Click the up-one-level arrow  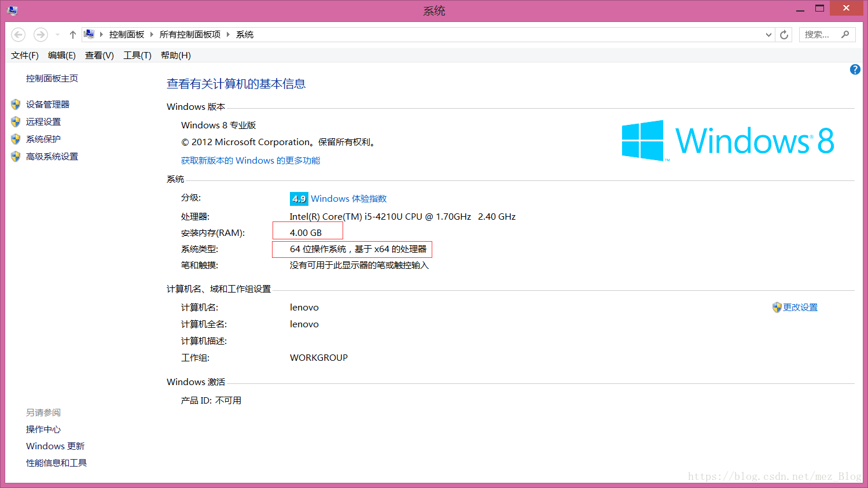pos(72,34)
